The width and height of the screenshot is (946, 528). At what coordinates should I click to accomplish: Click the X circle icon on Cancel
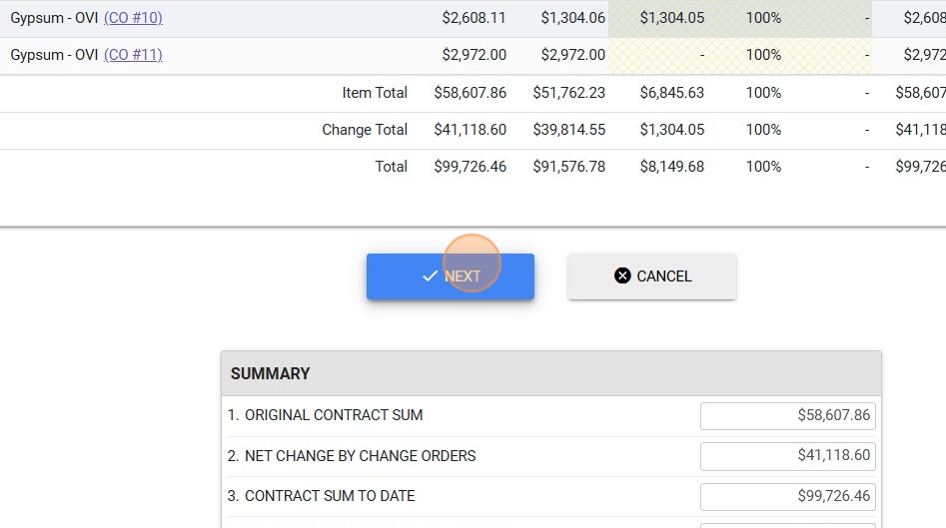622,276
